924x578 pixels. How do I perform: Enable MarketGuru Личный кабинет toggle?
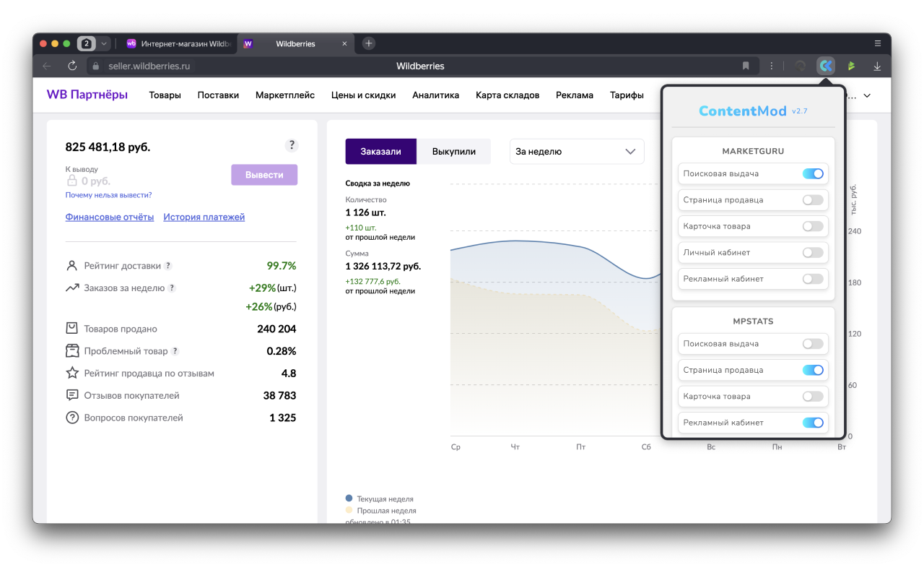813,253
